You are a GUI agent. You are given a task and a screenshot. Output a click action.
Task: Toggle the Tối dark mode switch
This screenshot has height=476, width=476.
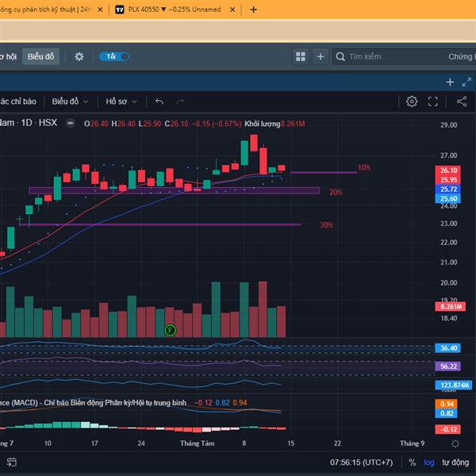[114, 56]
